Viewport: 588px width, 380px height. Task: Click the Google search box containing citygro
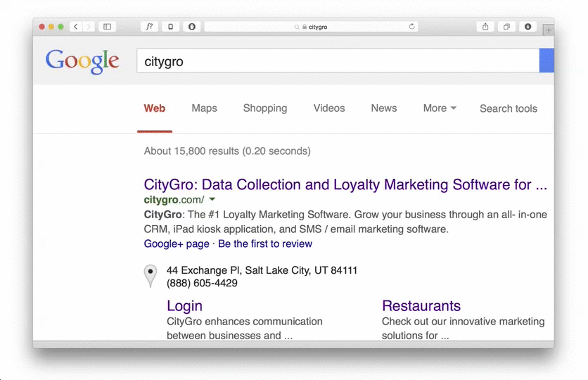coord(338,61)
